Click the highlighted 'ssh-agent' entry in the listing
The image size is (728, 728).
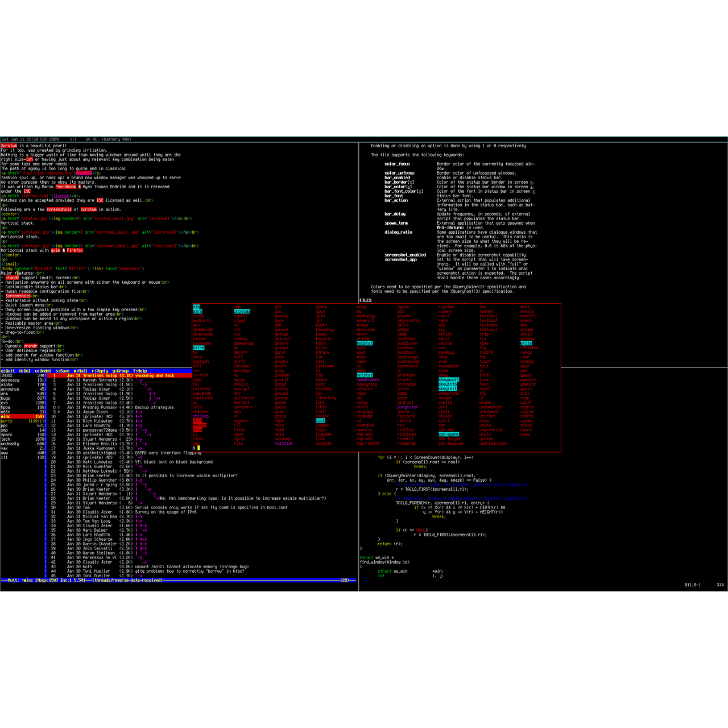pyautogui.click(x=448, y=434)
